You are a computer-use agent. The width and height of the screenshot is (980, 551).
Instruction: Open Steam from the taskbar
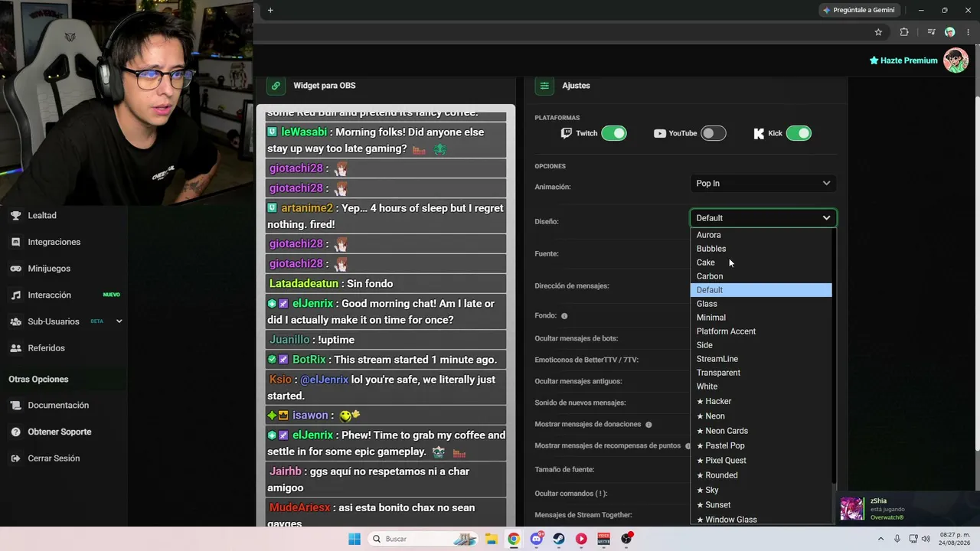559,539
